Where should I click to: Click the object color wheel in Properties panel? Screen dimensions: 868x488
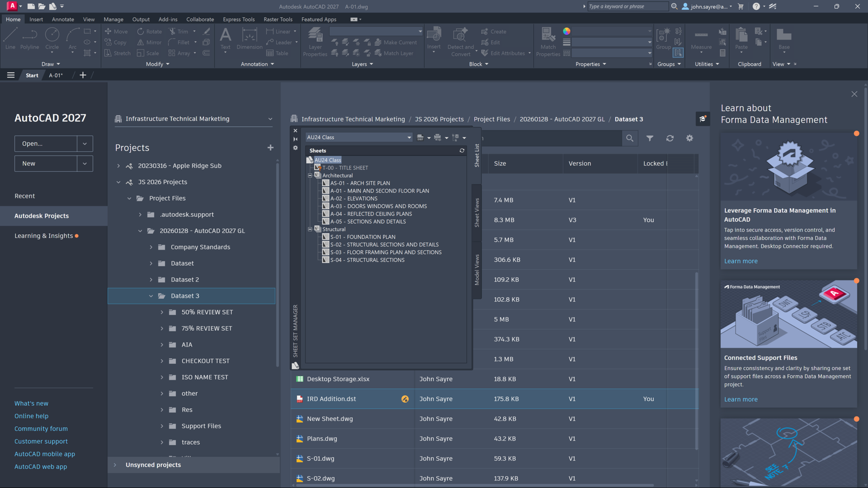click(566, 31)
